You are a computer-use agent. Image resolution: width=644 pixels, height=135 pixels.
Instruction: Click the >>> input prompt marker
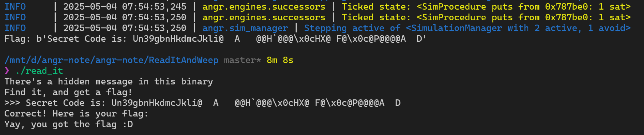(12, 103)
